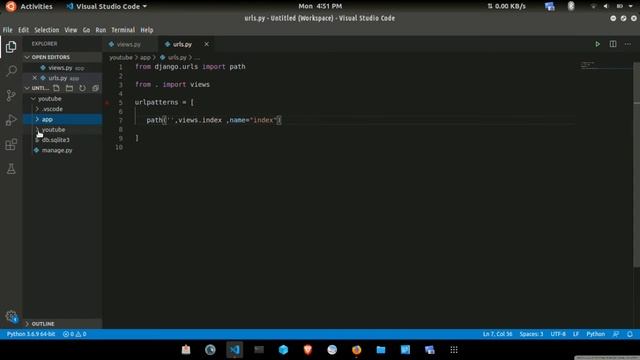Open the Go menu
The image size is (640, 360).
(x=86, y=30)
